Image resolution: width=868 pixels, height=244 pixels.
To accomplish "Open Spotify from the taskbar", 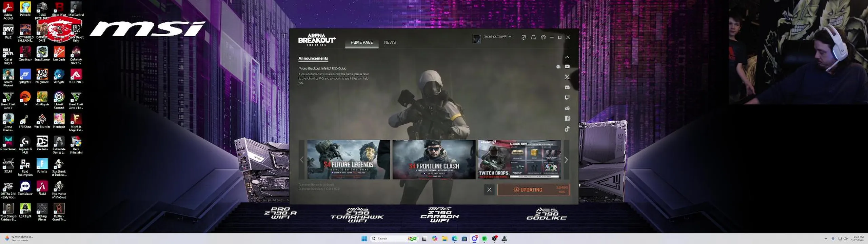I will click(x=485, y=239).
